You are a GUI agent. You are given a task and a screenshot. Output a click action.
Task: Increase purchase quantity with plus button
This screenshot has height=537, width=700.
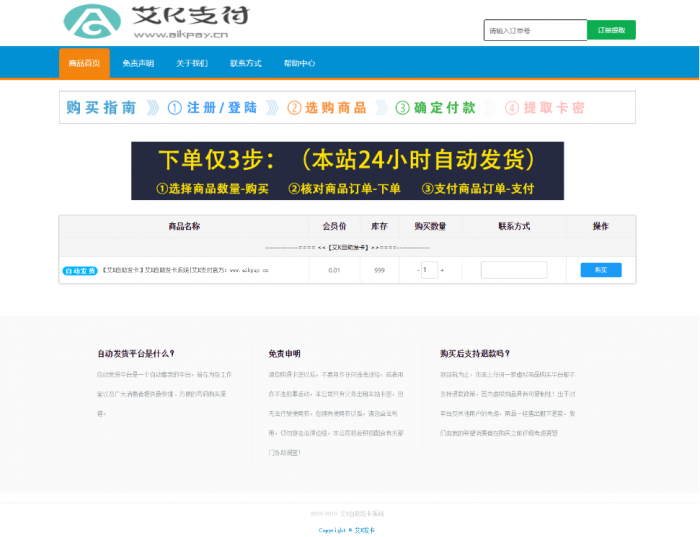pyautogui.click(x=442, y=270)
